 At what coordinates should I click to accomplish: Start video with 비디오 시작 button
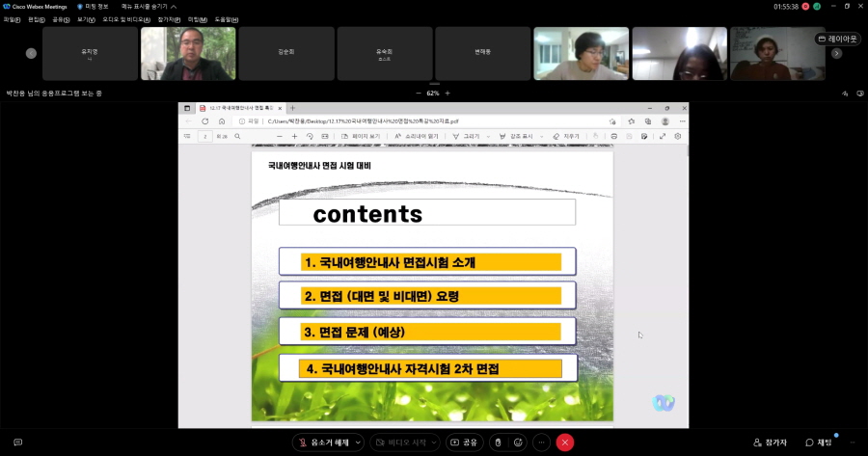point(401,443)
